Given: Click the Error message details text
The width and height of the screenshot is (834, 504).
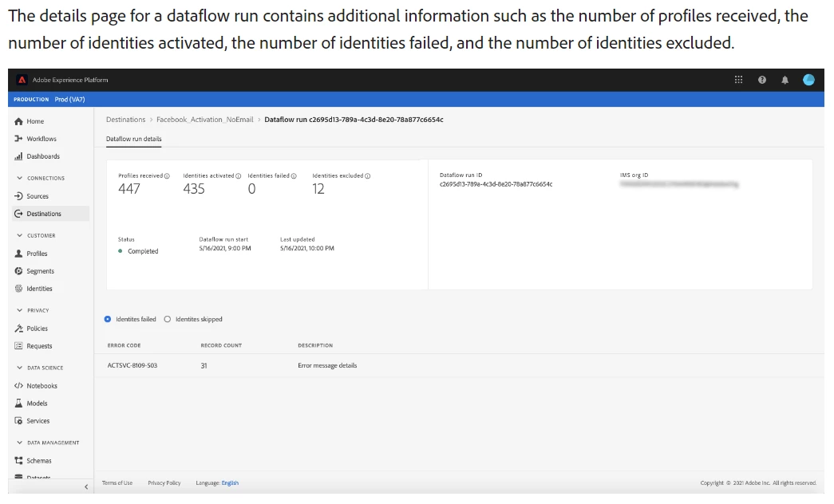Looking at the screenshot, I should [x=327, y=366].
